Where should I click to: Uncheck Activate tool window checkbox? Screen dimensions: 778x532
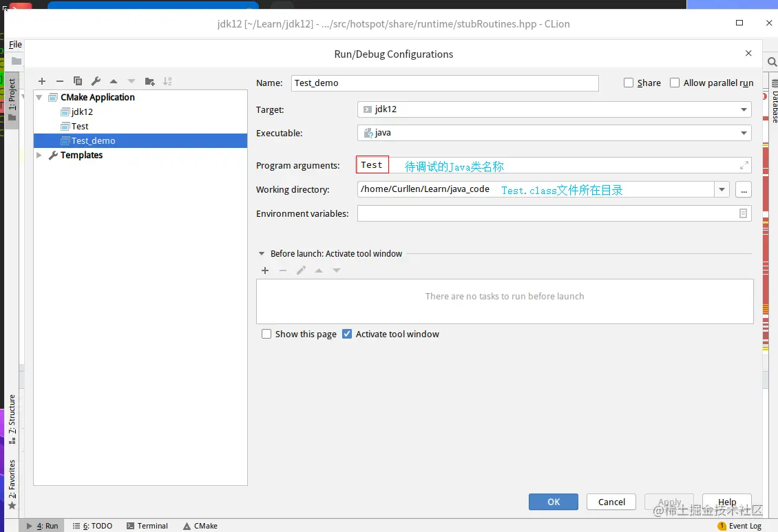point(347,334)
